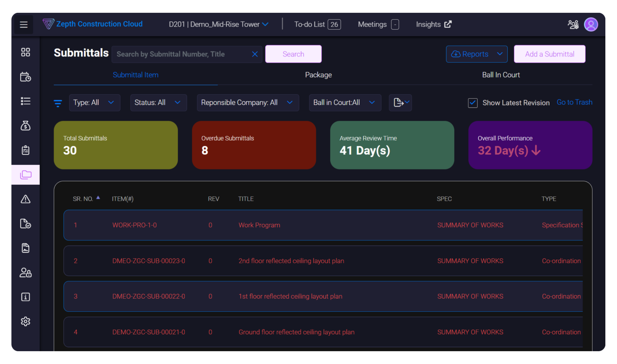This screenshot has height=364, width=617.
Task: Follow the Go to Trash link
Action: click(574, 102)
